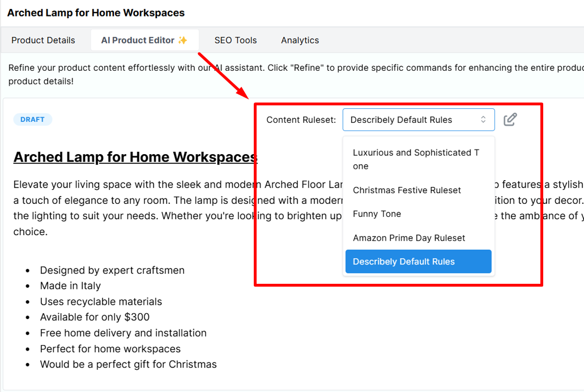Open the Content Ruleset dropdown
Image resolution: width=584 pixels, height=392 pixels.
pos(419,120)
